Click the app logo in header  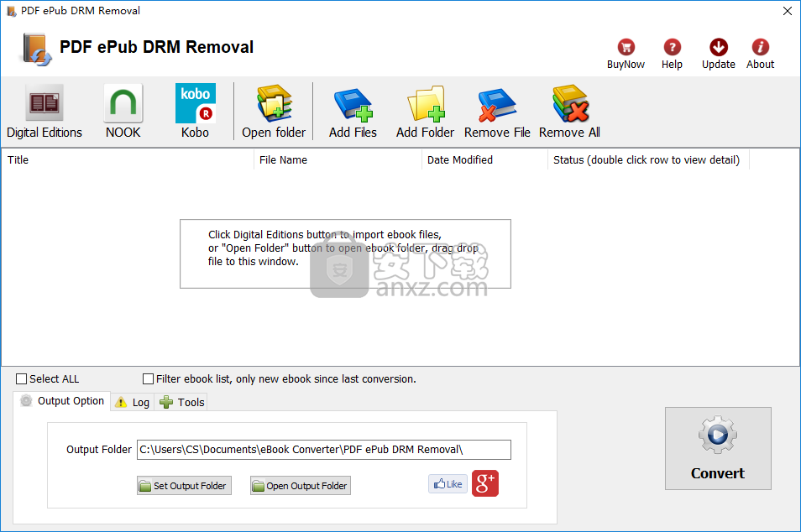(x=36, y=49)
